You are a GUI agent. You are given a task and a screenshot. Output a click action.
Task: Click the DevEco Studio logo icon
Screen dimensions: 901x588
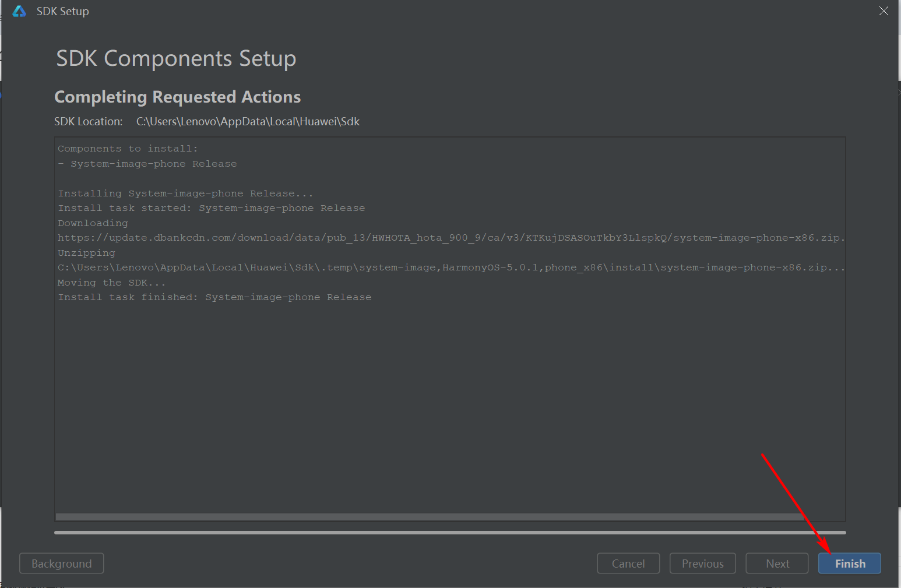coord(19,12)
